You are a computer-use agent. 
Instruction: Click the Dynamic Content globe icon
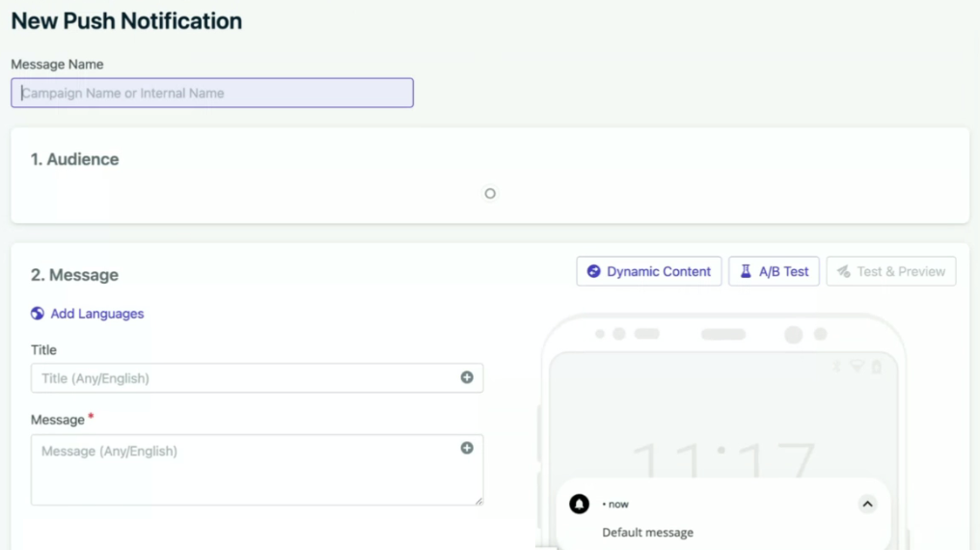pyautogui.click(x=594, y=271)
